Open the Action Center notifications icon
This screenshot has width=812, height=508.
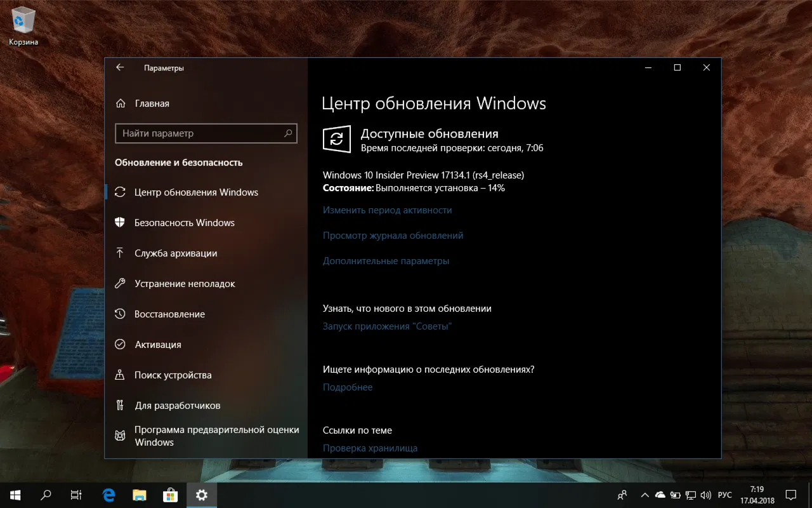(x=791, y=495)
